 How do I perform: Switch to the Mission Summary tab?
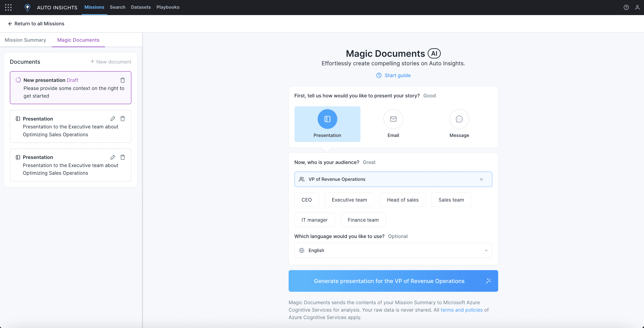[x=25, y=40]
